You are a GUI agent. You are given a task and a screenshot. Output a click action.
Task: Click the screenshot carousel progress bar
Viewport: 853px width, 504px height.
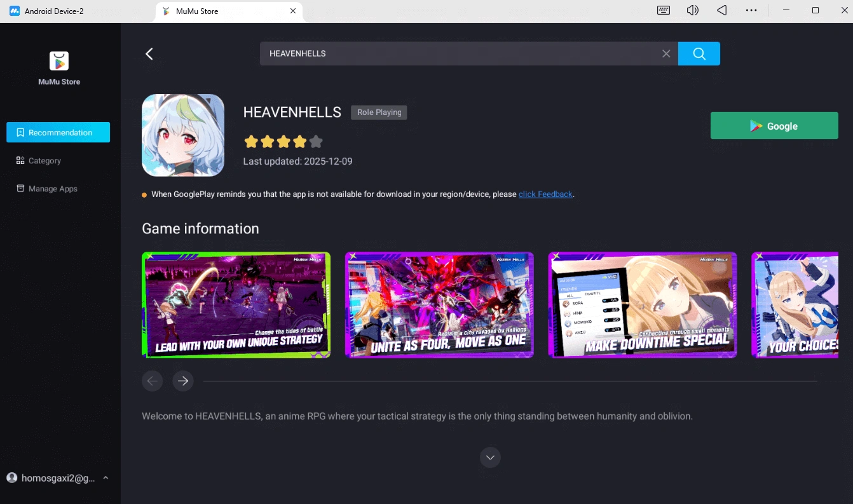tap(508, 380)
